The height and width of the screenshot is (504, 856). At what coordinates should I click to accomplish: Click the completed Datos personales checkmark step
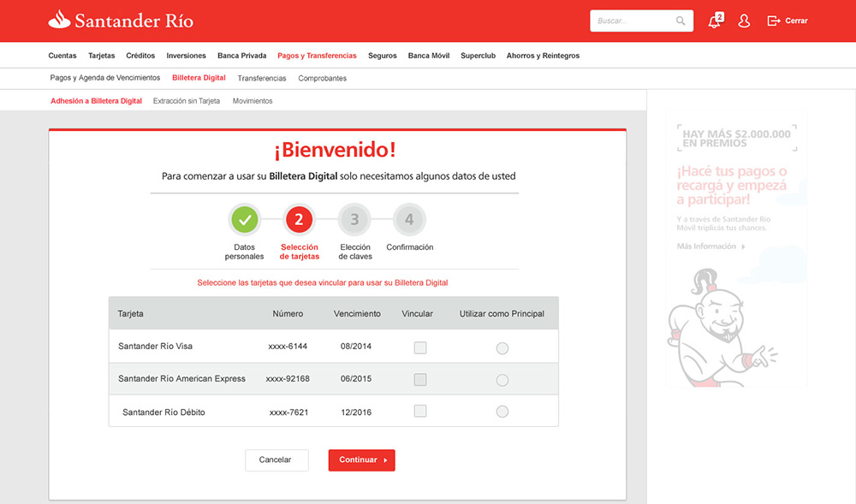[x=245, y=220]
